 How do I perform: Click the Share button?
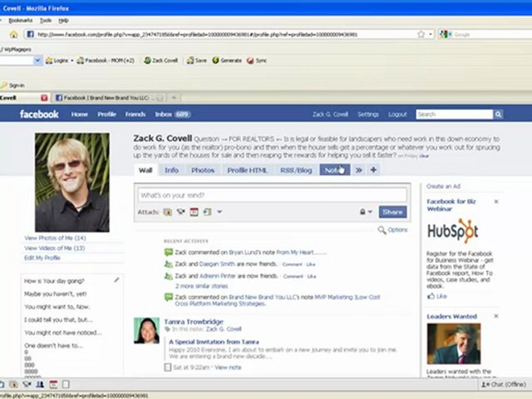point(392,212)
